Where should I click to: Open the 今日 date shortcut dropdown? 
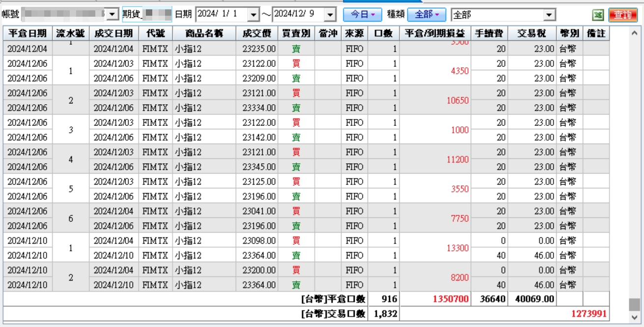coord(363,15)
